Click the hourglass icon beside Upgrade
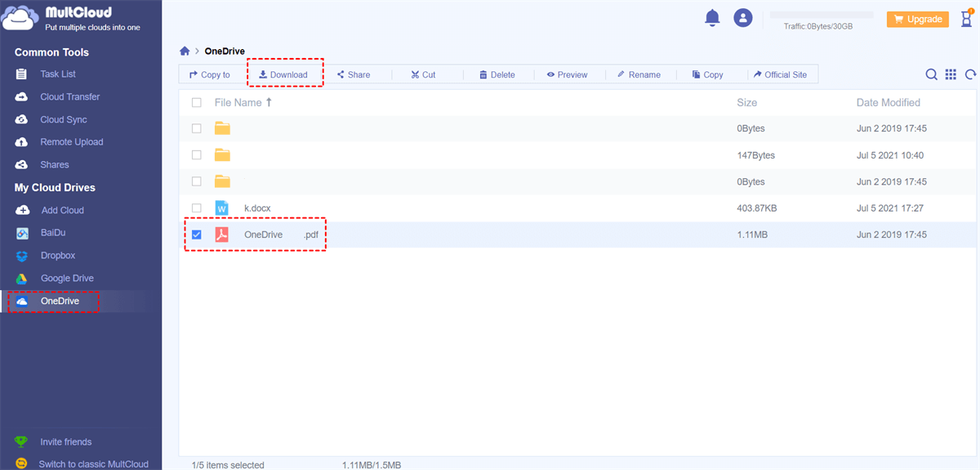The image size is (980, 470). tap(965, 18)
